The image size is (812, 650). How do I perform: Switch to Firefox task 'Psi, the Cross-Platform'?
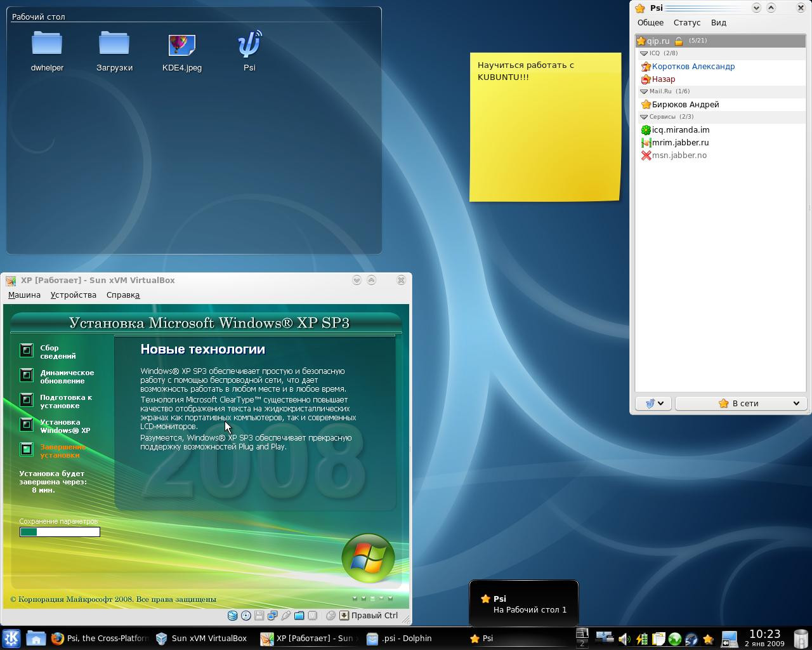(x=100, y=639)
